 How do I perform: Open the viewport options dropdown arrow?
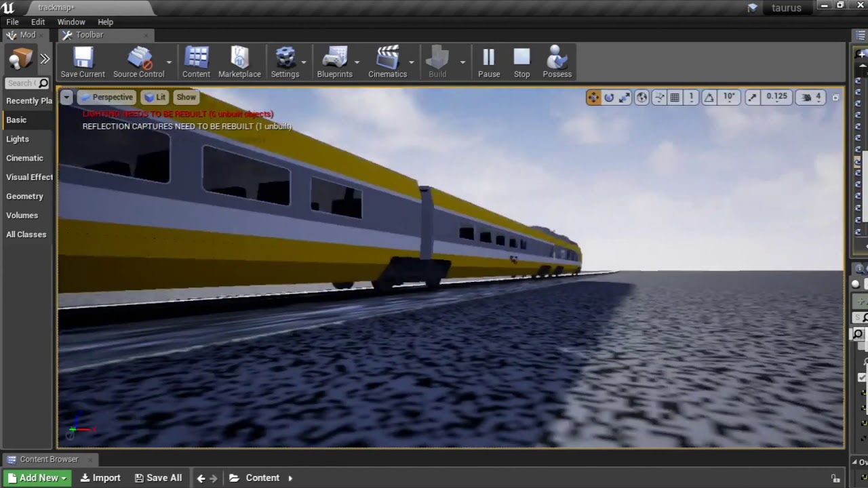point(66,98)
